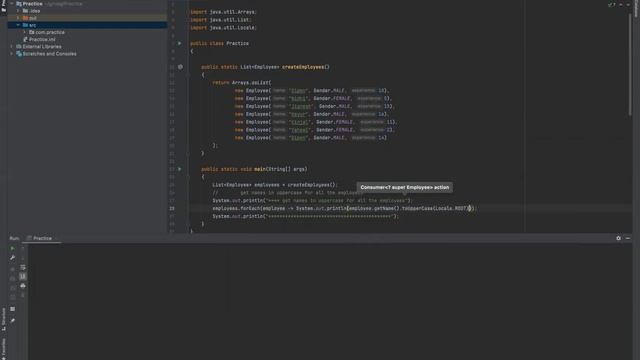Collapse the Practice project root
640x360 pixels.
12,4
